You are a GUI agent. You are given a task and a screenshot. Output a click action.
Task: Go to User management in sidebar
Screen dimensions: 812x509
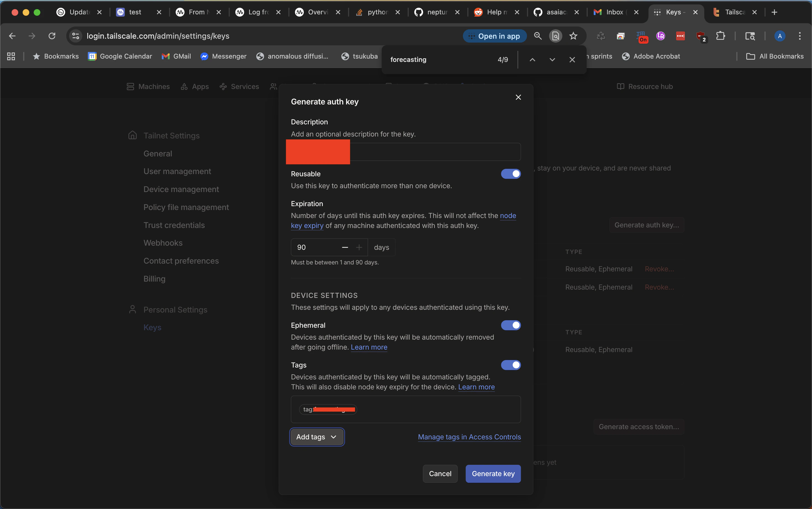[177, 171]
